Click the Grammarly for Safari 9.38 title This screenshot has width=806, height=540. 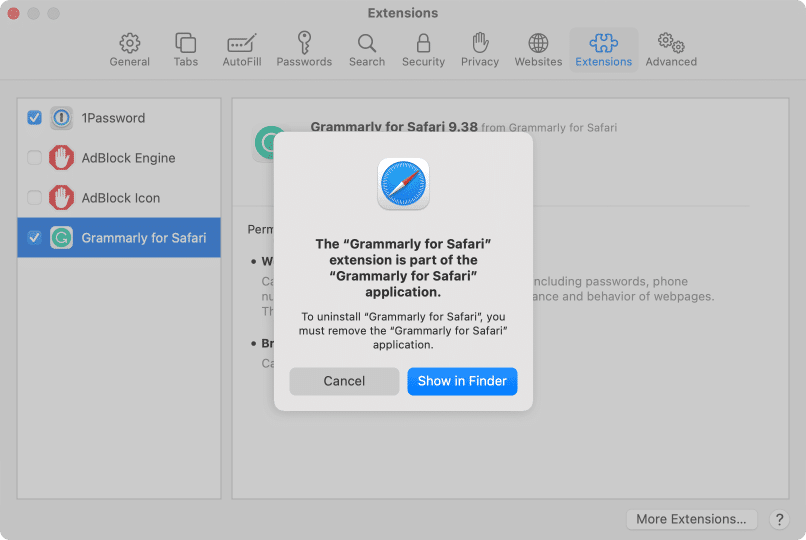(x=394, y=126)
